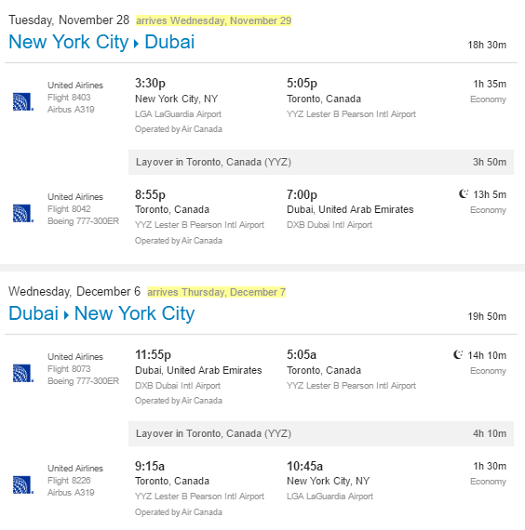This screenshot has height=530, width=525.
Task: Click arrow between New York City and Dubai
Action: click(x=136, y=44)
